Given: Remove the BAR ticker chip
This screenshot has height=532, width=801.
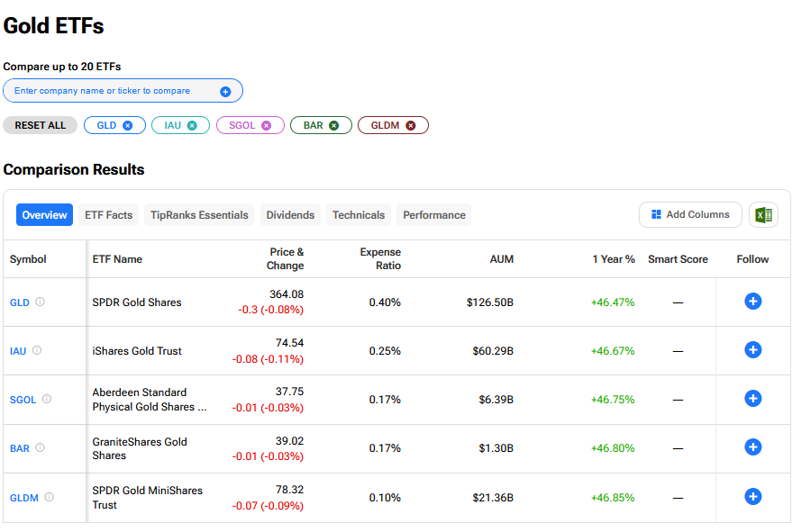Looking at the screenshot, I should click(333, 126).
